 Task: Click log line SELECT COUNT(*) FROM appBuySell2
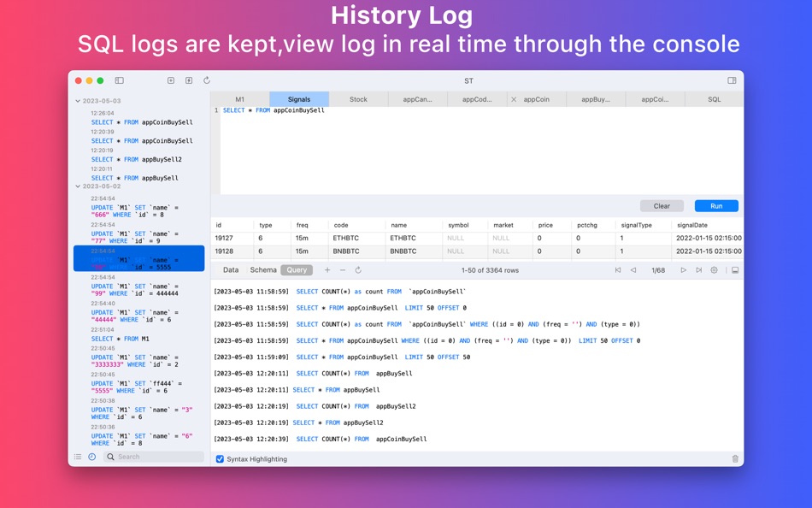(x=315, y=406)
